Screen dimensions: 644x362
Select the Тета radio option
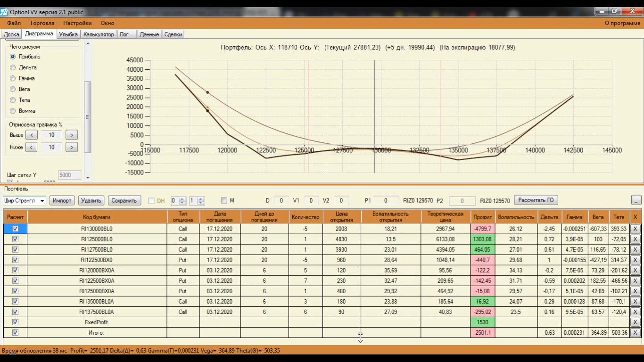tap(13, 100)
